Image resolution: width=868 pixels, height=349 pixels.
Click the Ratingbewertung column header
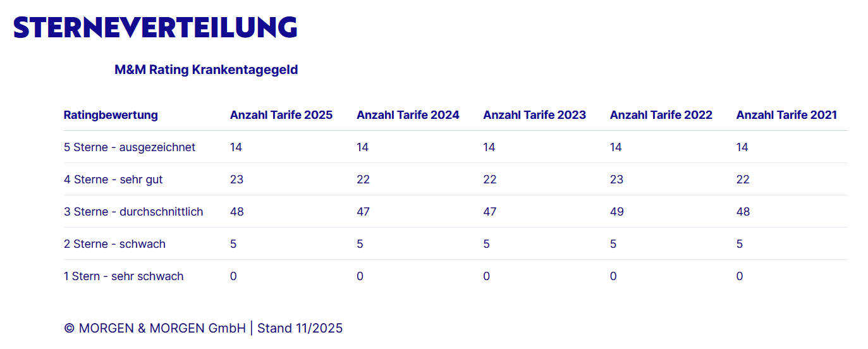tap(111, 115)
